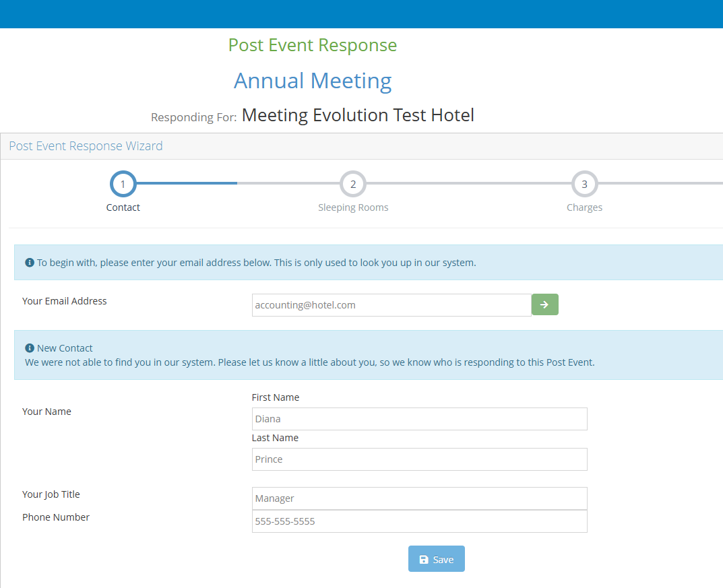
Task: Select the First Name field containing Diana
Action: 419,418
